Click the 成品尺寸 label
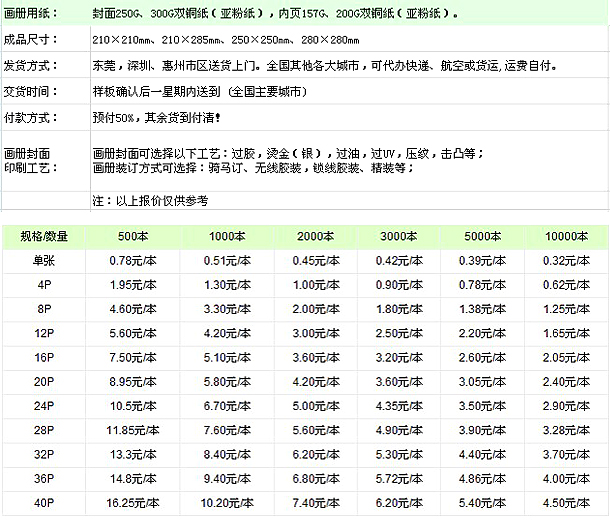Viewport: 610px width, 520px height. click(x=31, y=41)
